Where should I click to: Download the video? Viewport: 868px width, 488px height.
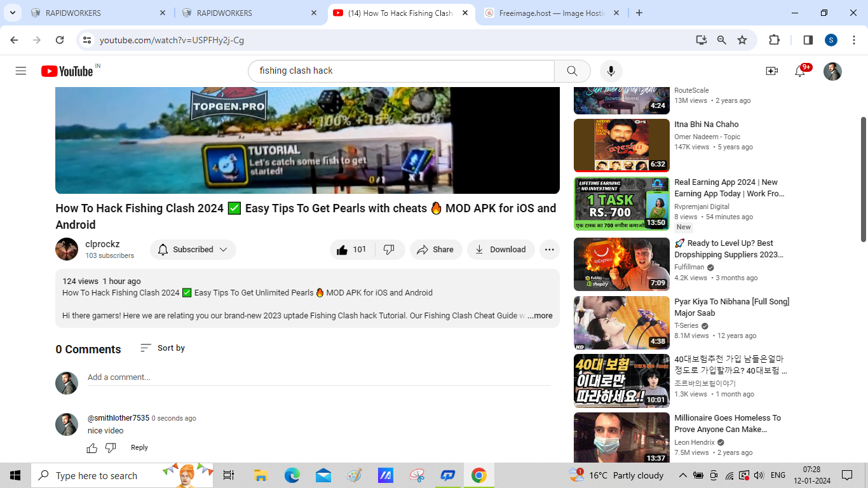501,250
